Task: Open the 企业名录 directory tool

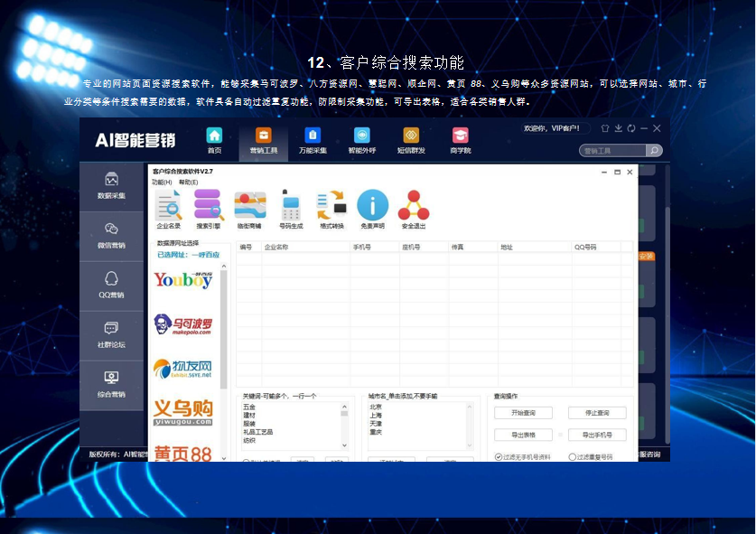Action: 168,209
